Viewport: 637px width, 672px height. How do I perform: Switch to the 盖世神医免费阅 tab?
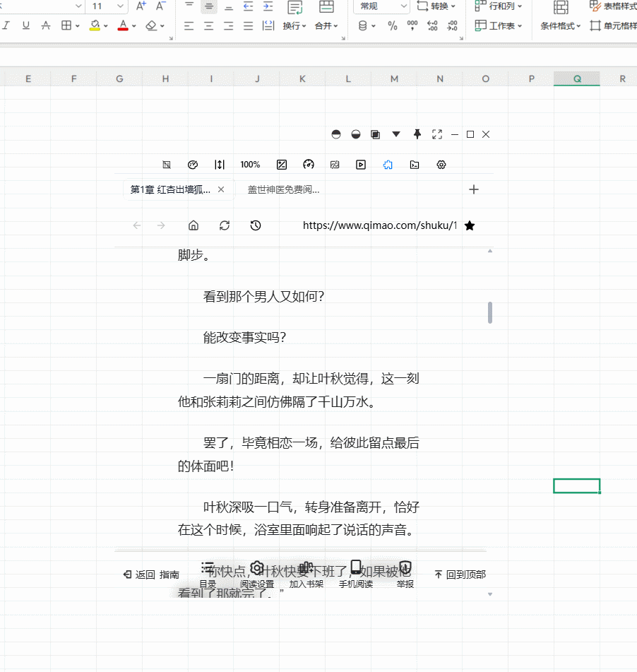(x=283, y=189)
